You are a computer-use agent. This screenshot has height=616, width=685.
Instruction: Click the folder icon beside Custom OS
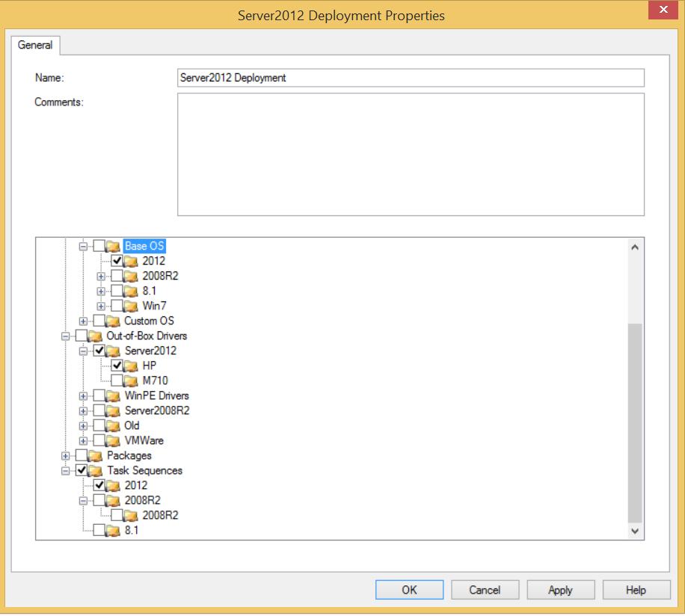tap(113, 321)
